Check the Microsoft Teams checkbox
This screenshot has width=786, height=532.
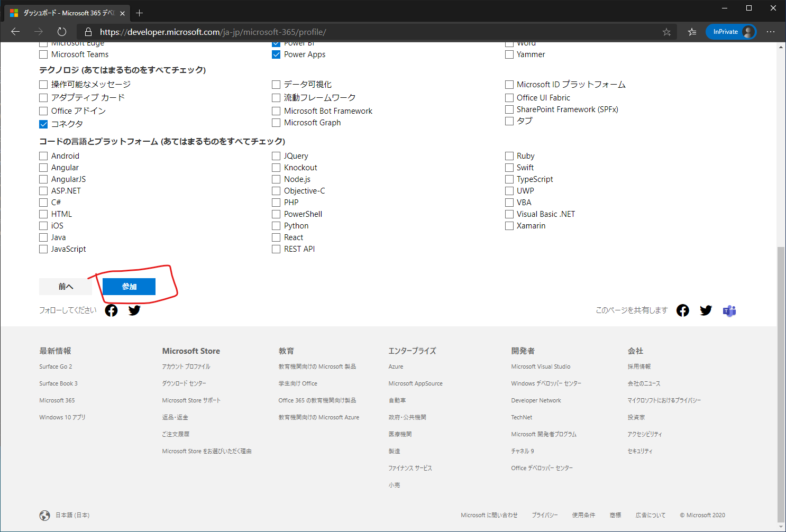[x=43, y=54]
